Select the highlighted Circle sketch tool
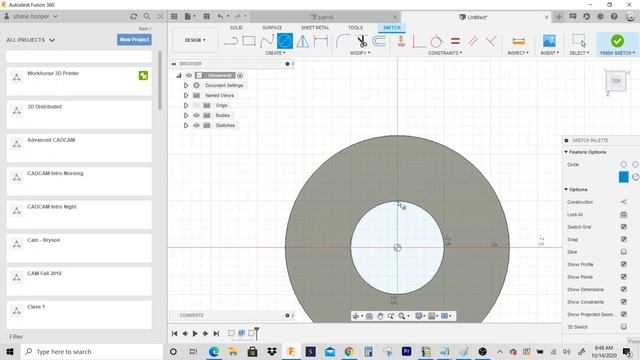Viewport: 640px width, 360px height. coord(285,41)
